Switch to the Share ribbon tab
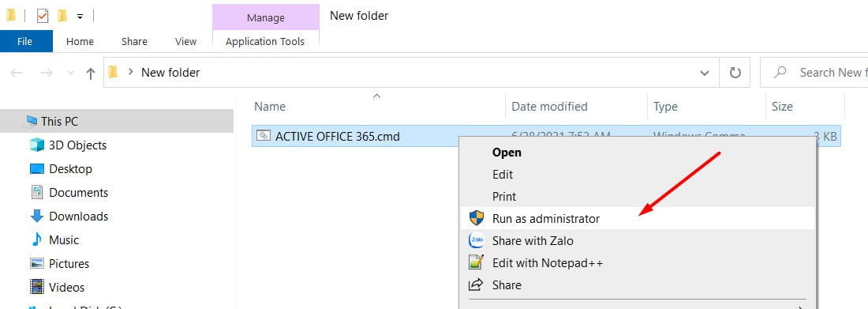Viewport: 868px width, 309px height. coord(134,42)
